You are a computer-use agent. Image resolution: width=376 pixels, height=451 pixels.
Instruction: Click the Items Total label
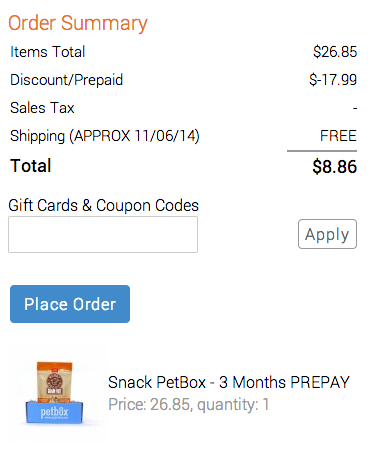48,52
